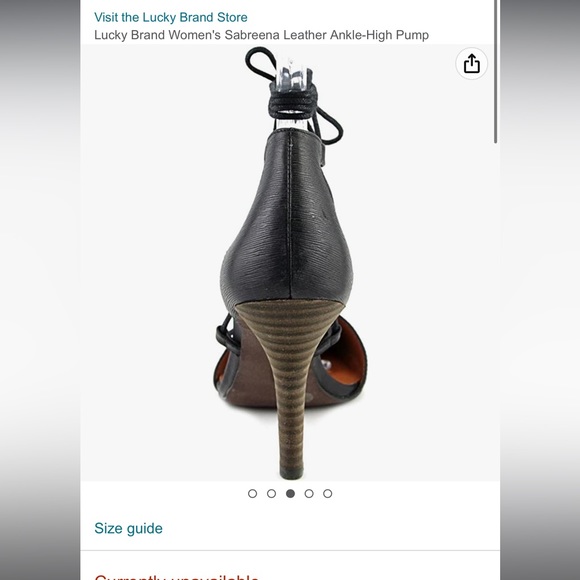
Task: Tap the share icon on product image
Action: (x=471, y=64)
